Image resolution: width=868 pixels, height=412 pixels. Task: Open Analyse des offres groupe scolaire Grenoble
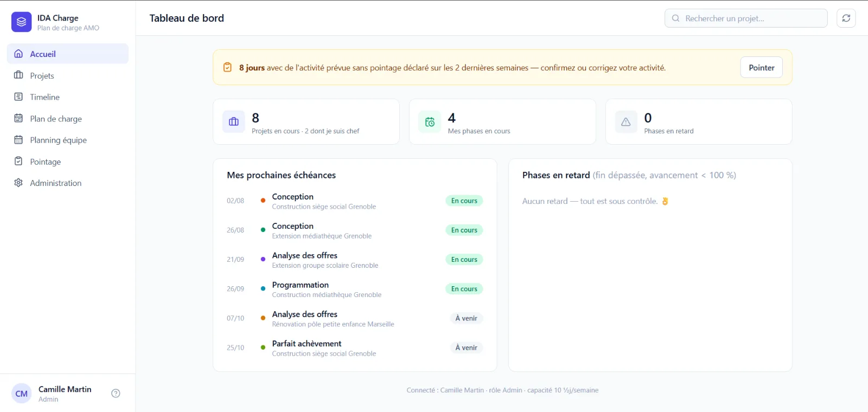pos(355,259)
